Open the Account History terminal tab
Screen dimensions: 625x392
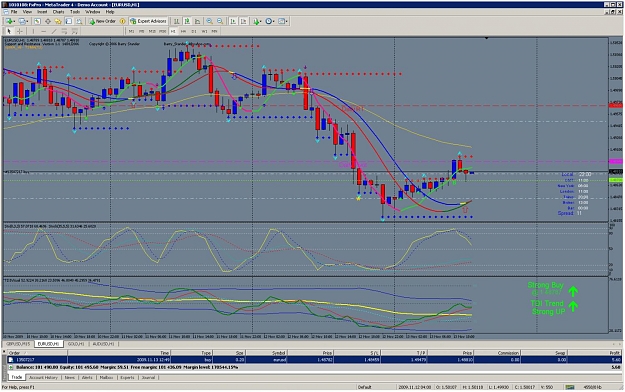coord(43,377)
